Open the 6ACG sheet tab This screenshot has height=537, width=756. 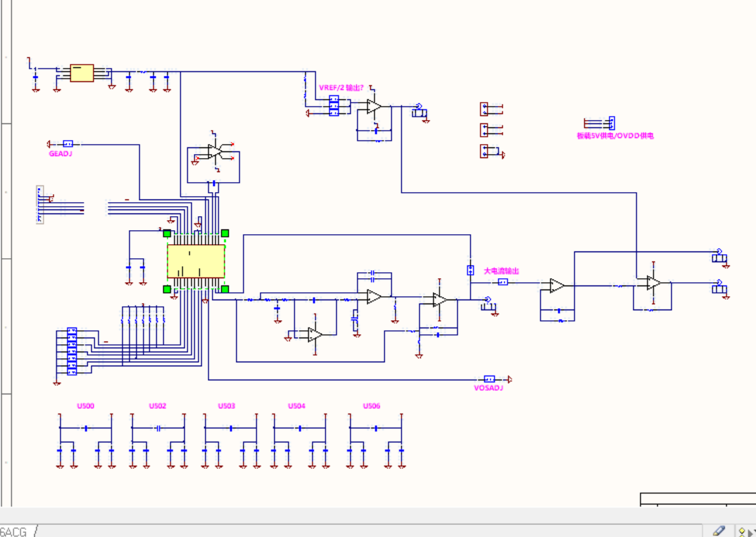point(13,531)
